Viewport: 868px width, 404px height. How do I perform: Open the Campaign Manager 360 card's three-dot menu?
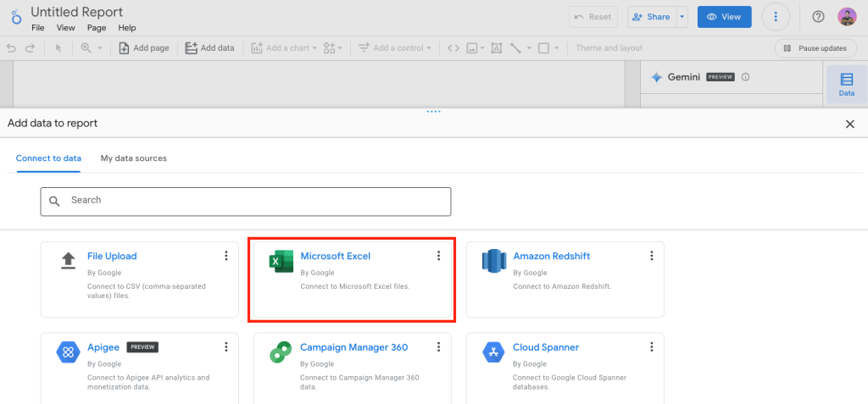pyautogui.click(x=438, y=347)
